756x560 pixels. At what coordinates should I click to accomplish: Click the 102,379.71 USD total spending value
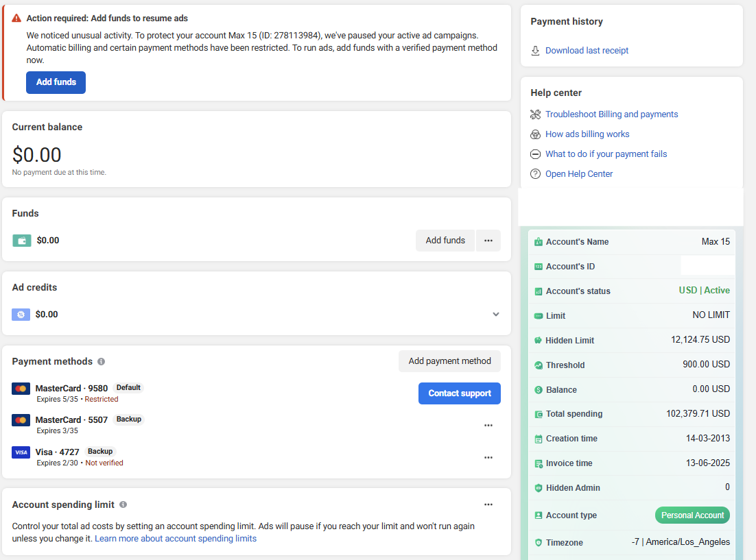698,413
